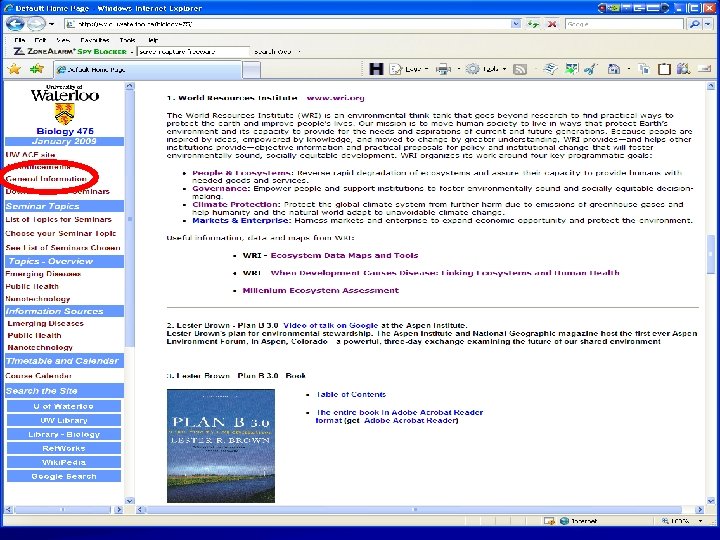
Task: Open the Tools gear dropdown in command bar
Action: 486,69
